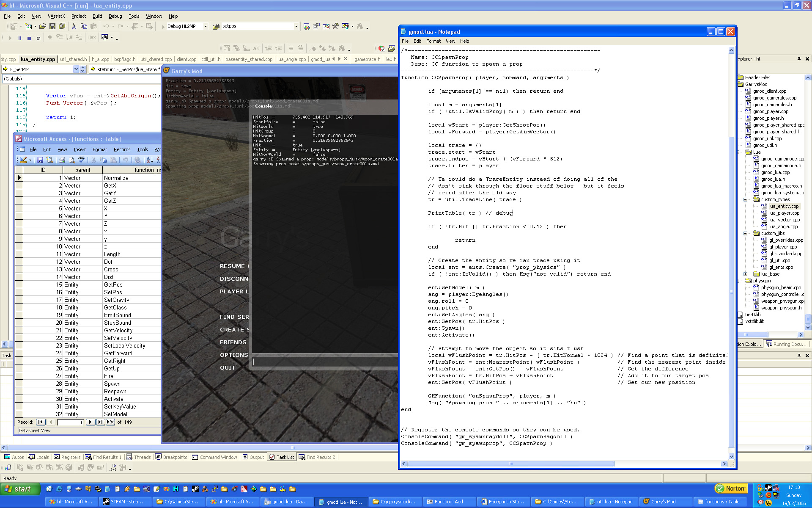Click File Search icon in Access toolbar
The height and width of the screenshot is (508, 812).
point(50,160)
